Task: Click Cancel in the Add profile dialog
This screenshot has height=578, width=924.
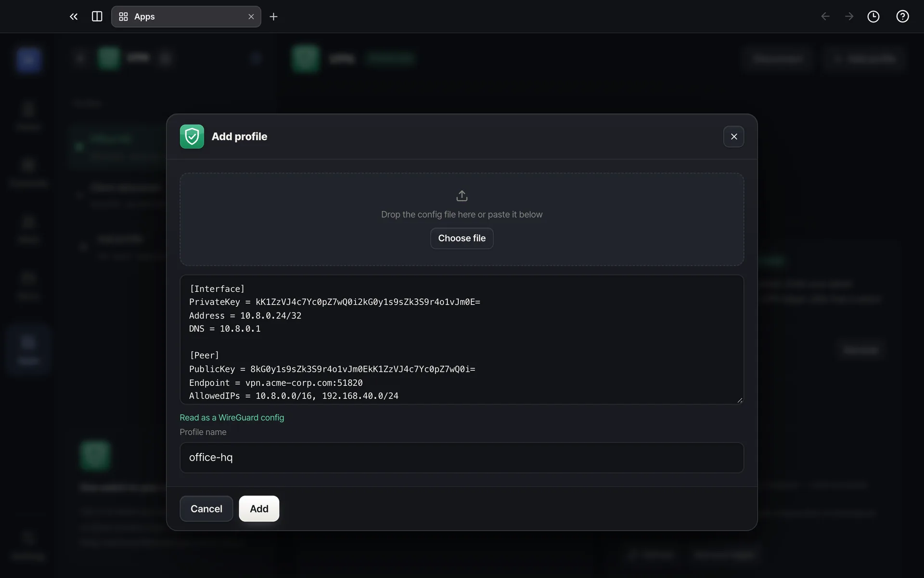Action: 206,509
